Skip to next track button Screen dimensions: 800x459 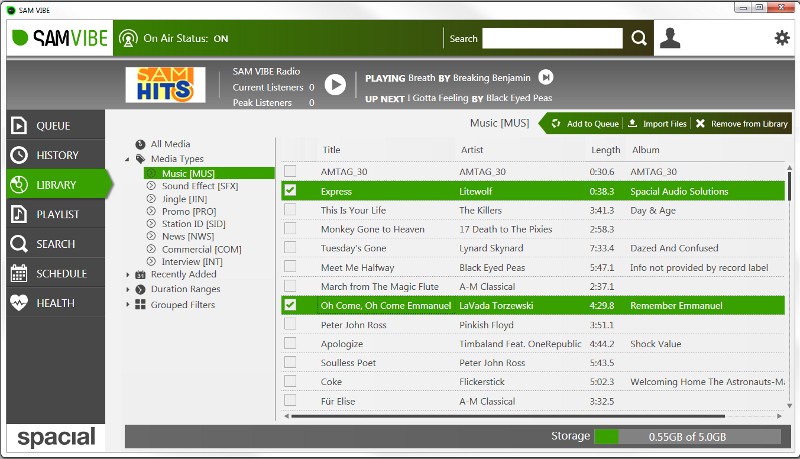546,78
